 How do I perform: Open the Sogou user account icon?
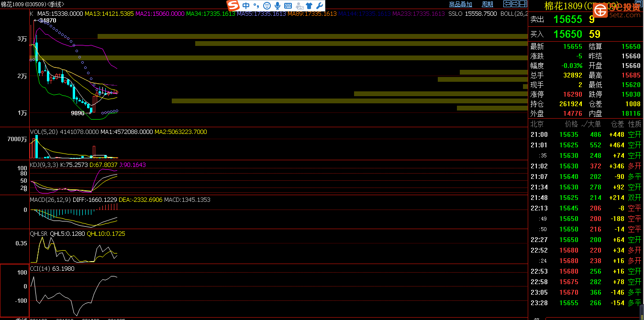299,6
